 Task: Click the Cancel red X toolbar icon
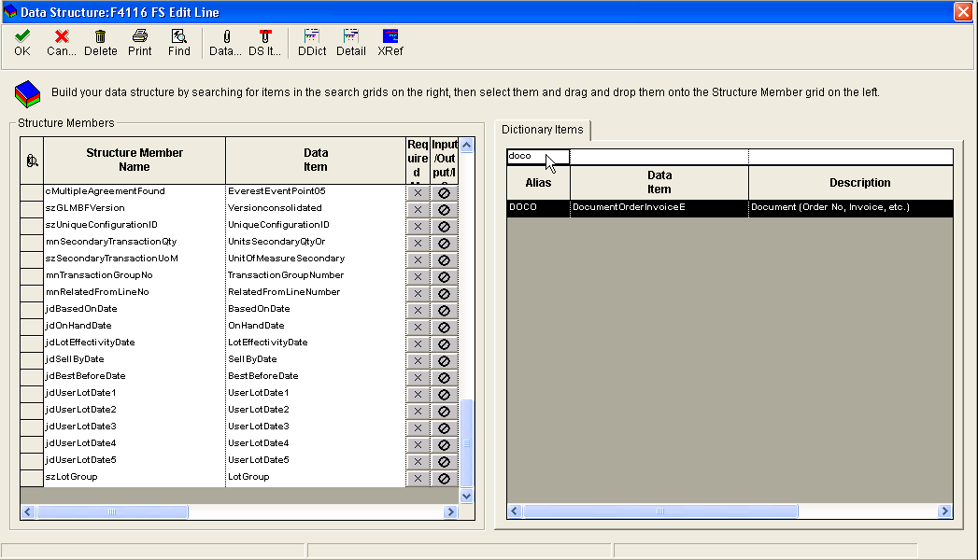click(61, 42)
